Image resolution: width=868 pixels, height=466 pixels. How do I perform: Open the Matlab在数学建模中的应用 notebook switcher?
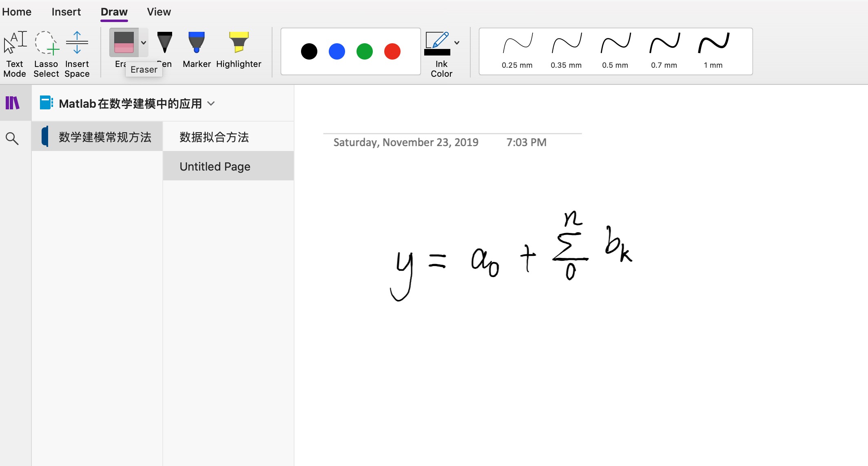[x=210, y=104]
